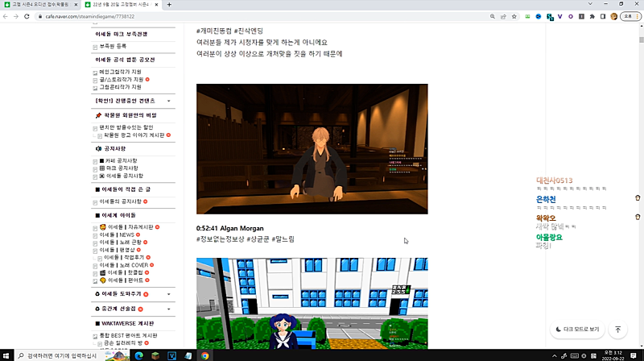The height and width of the screenshot is (361, 644).
Task: Open 이세돌 | 핫클립 board
Action: [x=122, y=272]
